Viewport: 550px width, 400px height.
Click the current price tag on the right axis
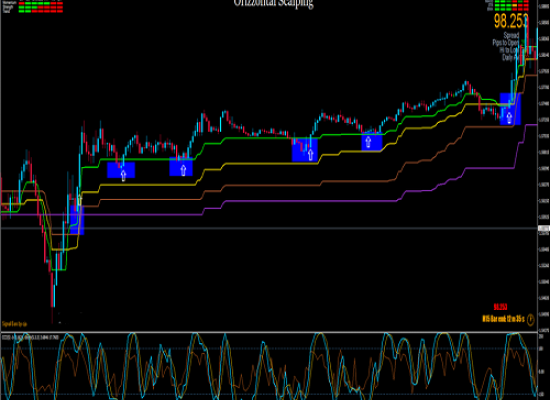point(544,228)
